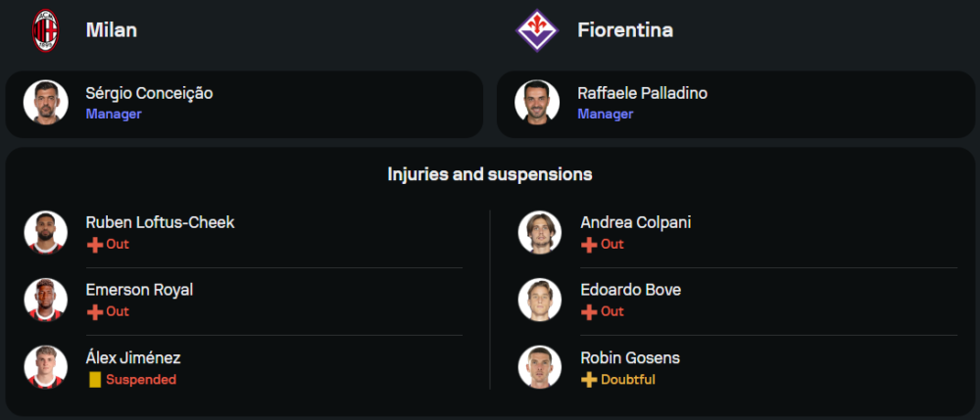Click the AC Milan club crest
The width and height of the screenshot is (980, 420).
(46, 30)
